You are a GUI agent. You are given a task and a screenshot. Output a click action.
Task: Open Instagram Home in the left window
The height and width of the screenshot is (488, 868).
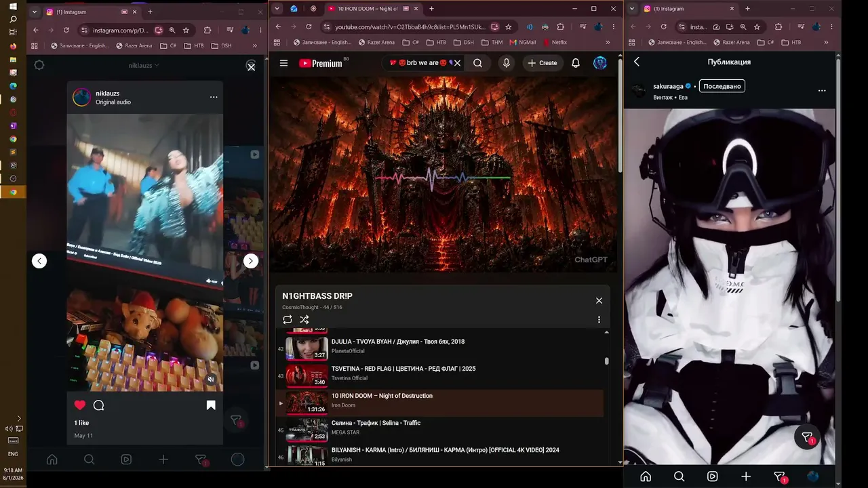coord(52,460)
